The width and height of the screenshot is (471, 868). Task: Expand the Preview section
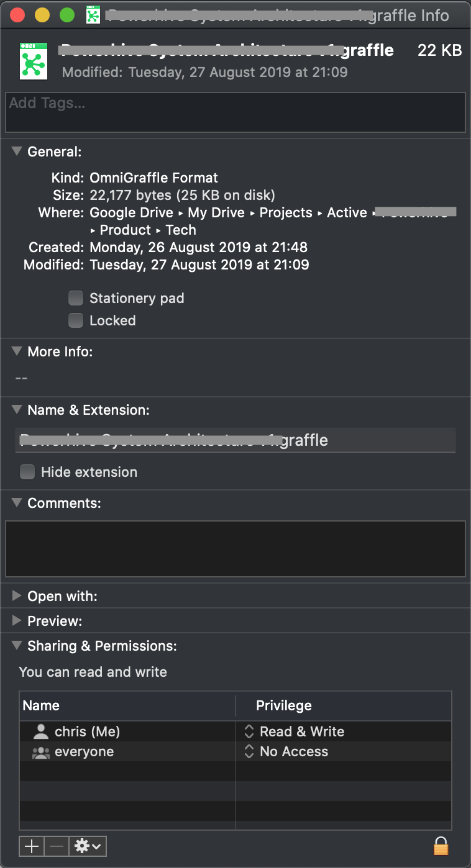click(17, 621)
